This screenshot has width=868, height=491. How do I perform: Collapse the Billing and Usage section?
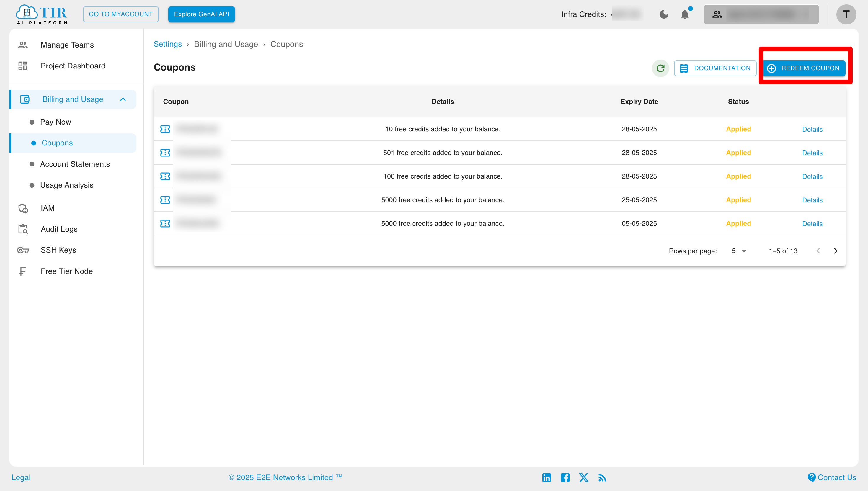[123, 99]
